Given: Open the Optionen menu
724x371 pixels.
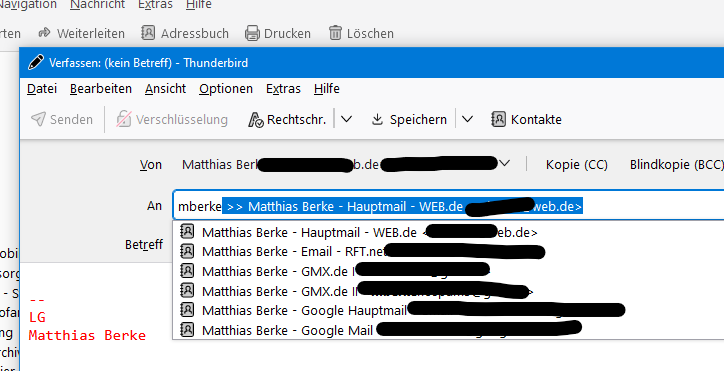Looking at the screenshot, I should [x=226, y=88].
